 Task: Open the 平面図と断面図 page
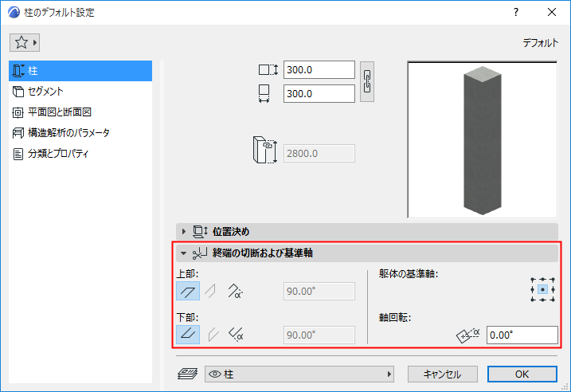(x=80, y=112)
